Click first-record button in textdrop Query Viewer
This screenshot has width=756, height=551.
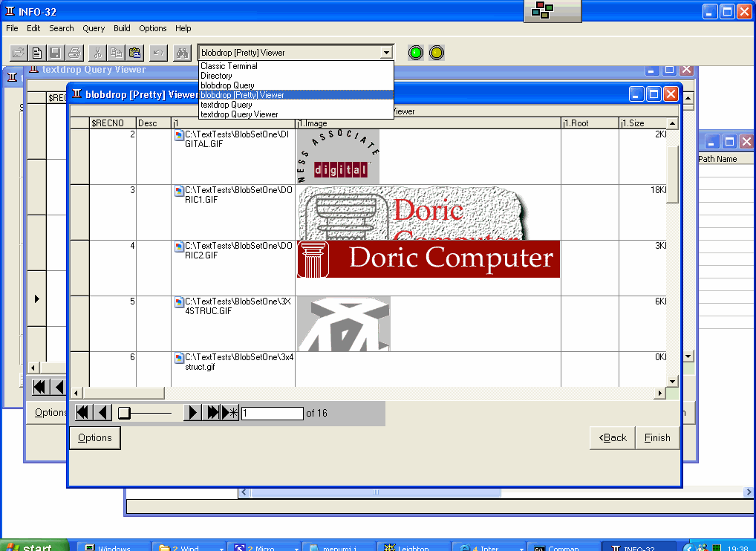39,387
